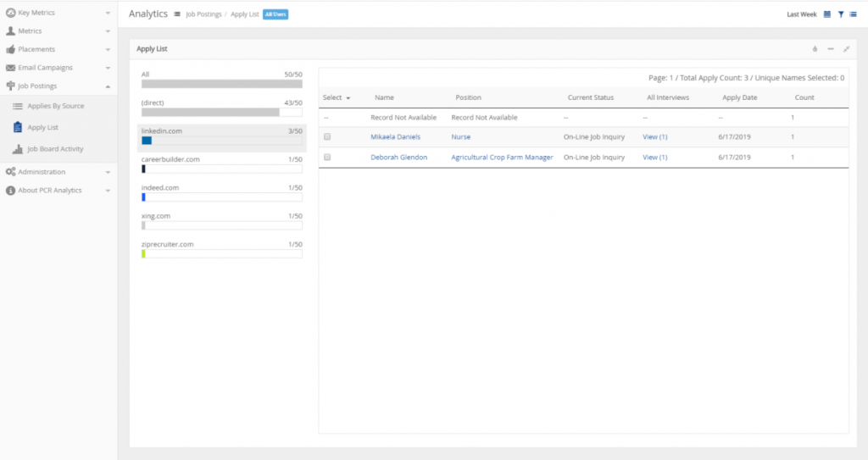Click the Applies By Source list icon
The image size is (868, 460).
18,106
